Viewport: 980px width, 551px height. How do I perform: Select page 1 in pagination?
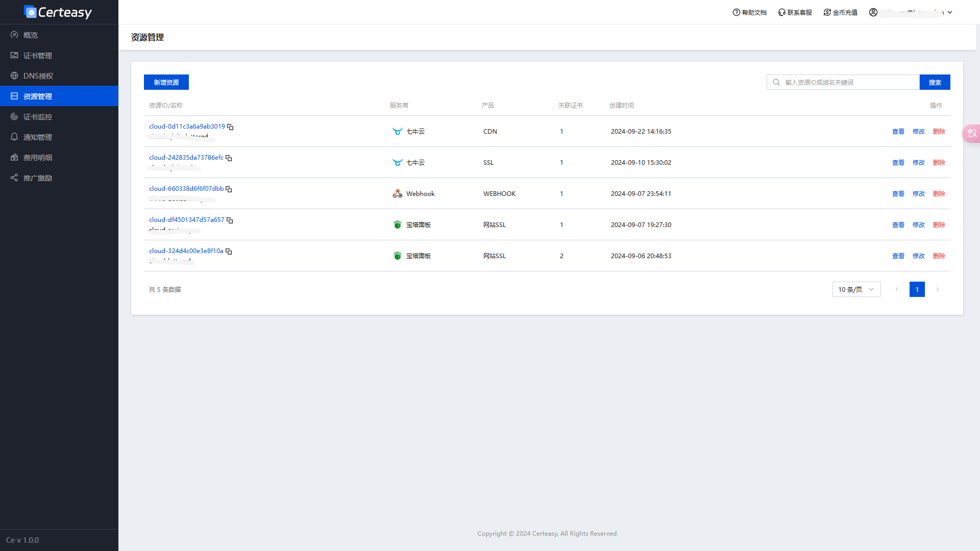click(917, 289)
